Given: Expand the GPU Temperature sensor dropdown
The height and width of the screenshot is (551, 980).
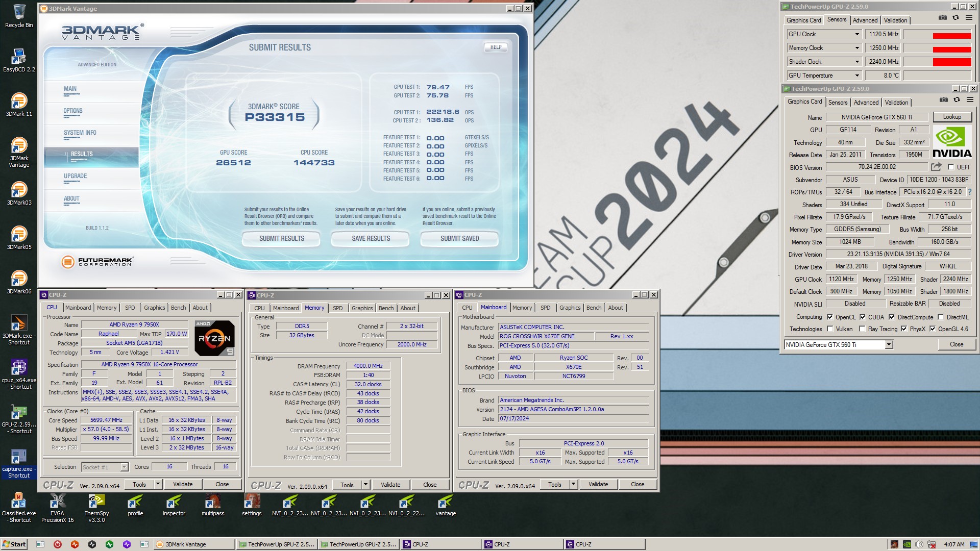Looking at the screenshot, I should click(857, 76).
